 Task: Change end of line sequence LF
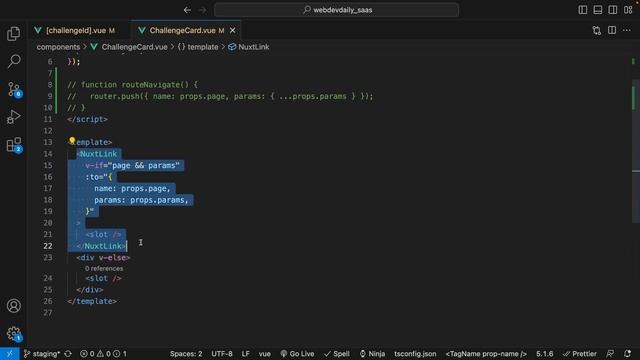pos(245,354)
